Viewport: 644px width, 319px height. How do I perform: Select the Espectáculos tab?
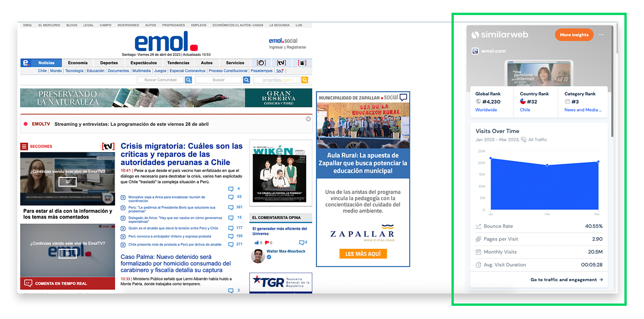[x=143, y=63]
